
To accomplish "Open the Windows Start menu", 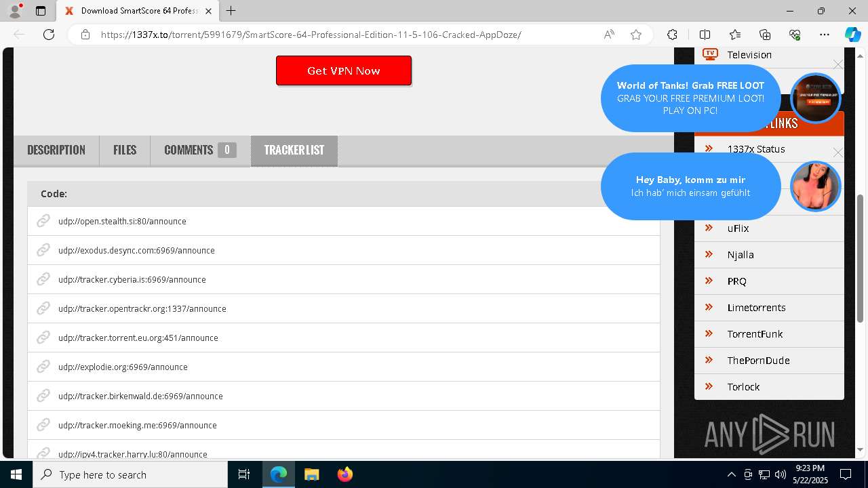I will pyautogui.click(x=16, y=474).
